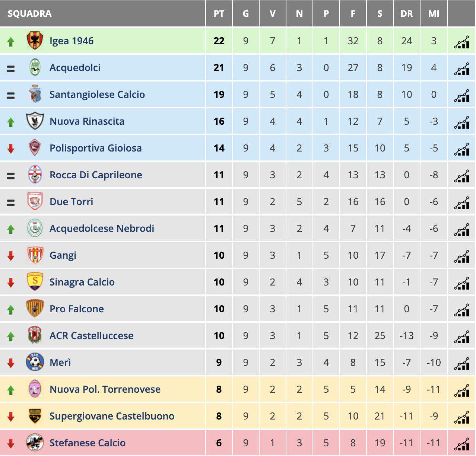
Task: Click the Gangi team crest
Action: 35,255
